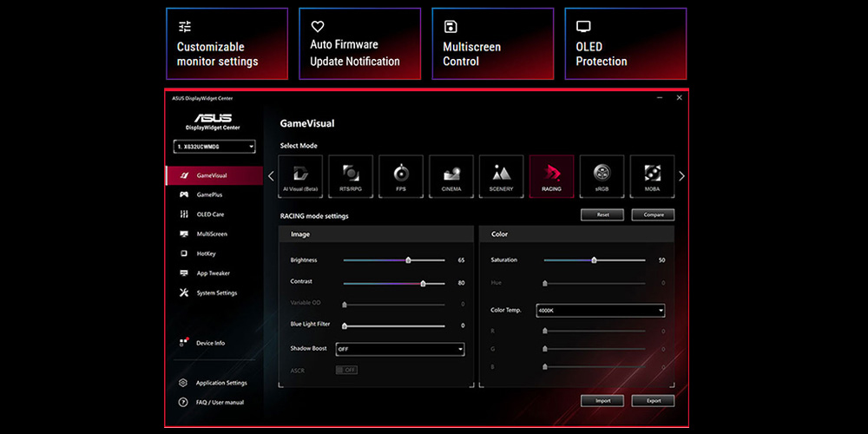Close the DisplayWidget Center window
Screen dimensions: 868x434
(x=680, y=97)
